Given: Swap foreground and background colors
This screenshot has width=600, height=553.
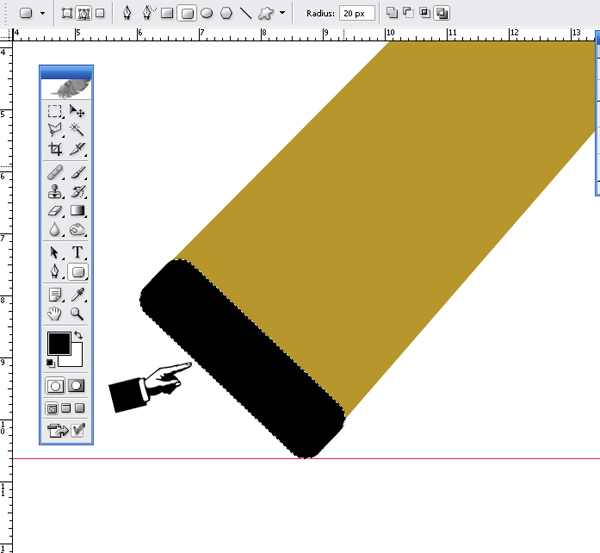Looking at the screenshot, I should point(78,335).
